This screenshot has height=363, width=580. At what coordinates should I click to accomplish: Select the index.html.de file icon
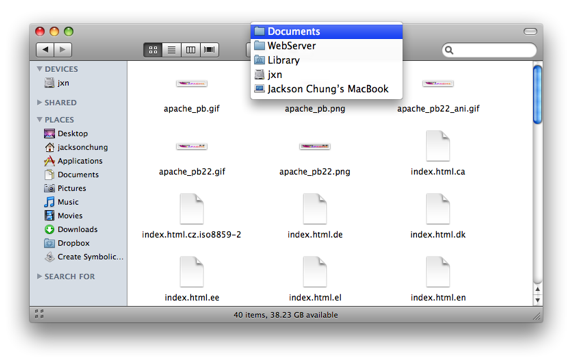point(315,209)
